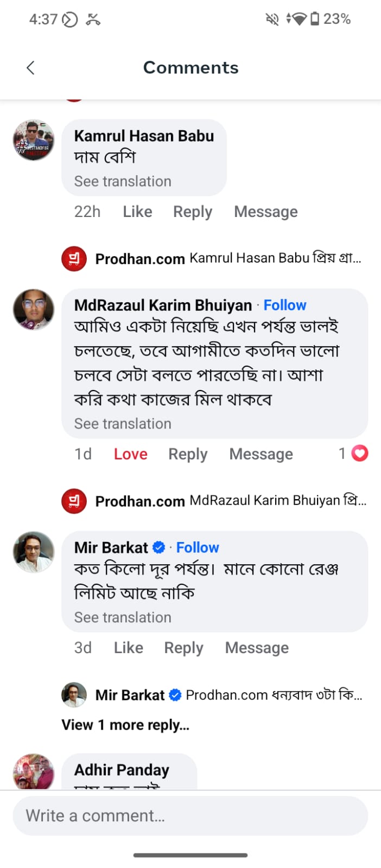Toggle Love on MdRazaul's comment

point(131,454)
